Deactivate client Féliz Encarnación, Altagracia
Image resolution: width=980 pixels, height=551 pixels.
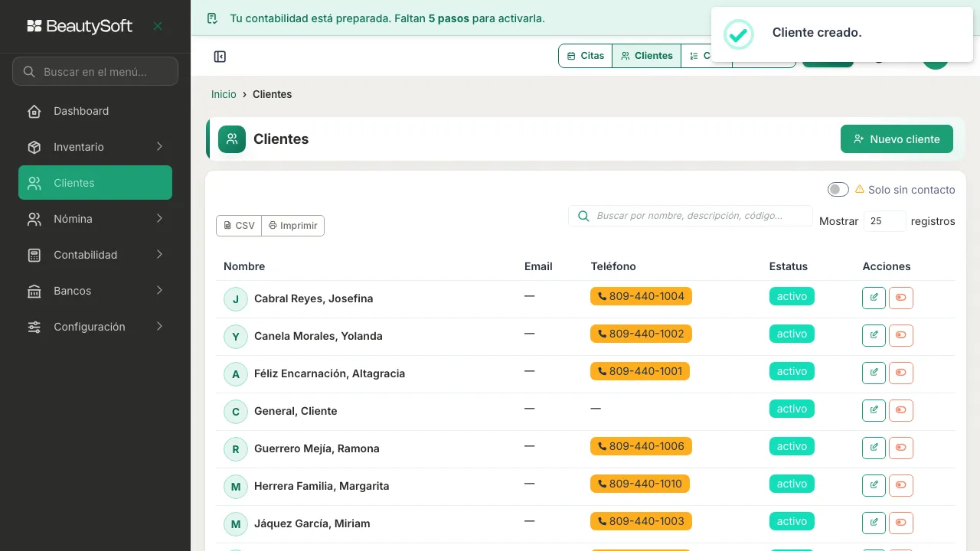901,373
